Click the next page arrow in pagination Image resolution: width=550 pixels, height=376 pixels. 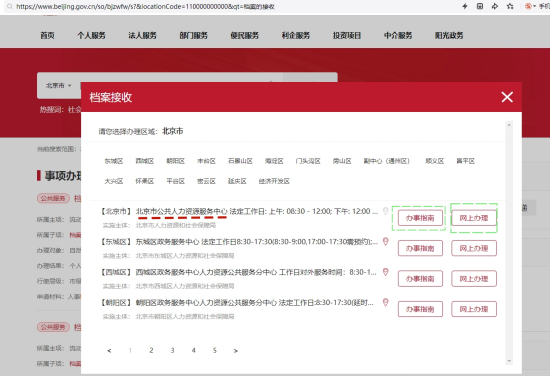click(236, 350)
